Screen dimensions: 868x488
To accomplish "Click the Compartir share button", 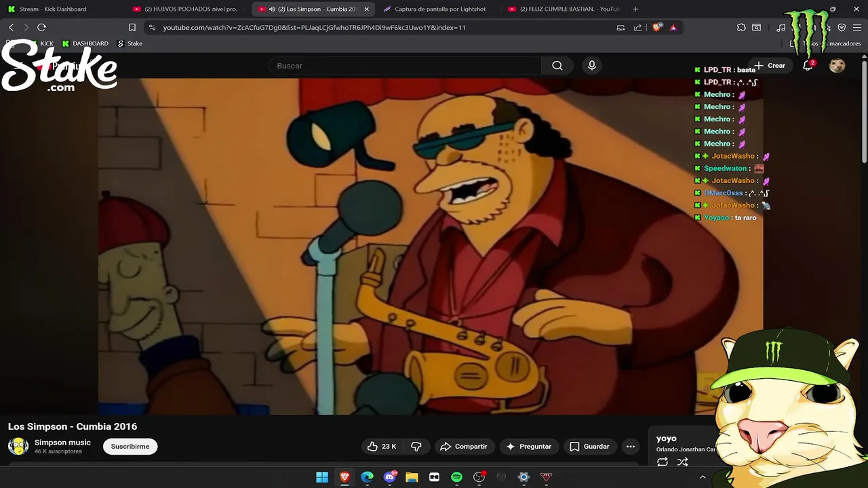I will (x=464, y=447).
